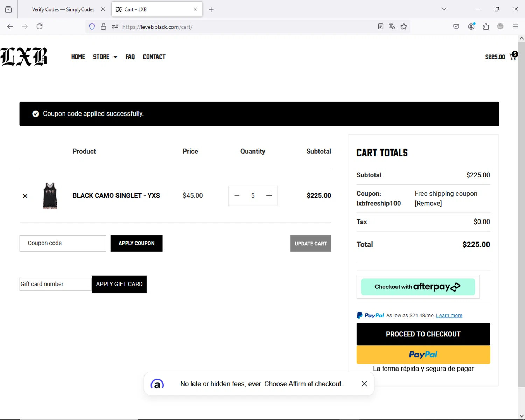Open the Firefox hamburger menu
Screen dimensions: 525x420
coord(515,27)
